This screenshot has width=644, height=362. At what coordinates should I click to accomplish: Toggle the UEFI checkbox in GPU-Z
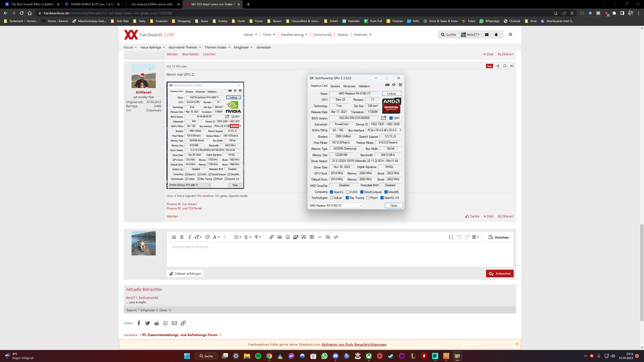(x=391, y=118)
